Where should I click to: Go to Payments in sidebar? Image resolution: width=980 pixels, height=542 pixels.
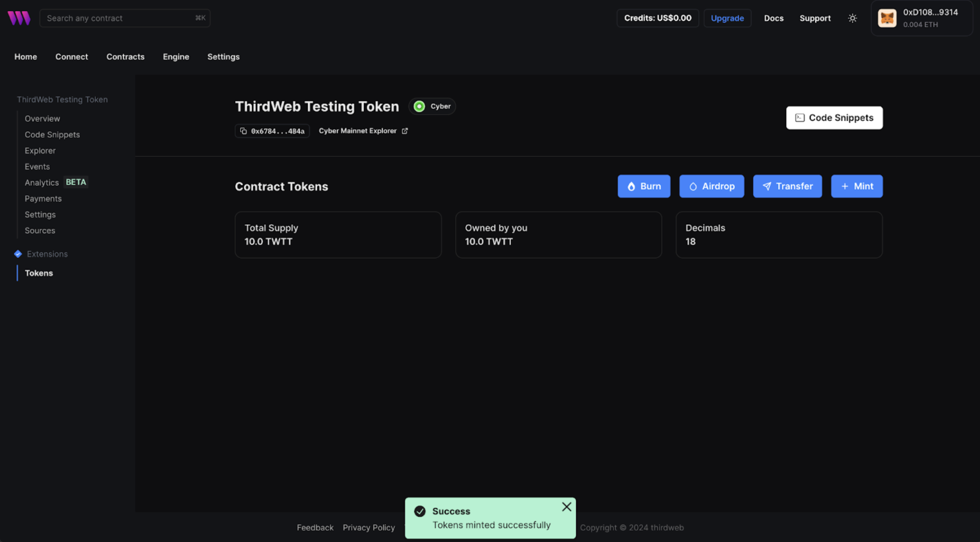[43, 199]
